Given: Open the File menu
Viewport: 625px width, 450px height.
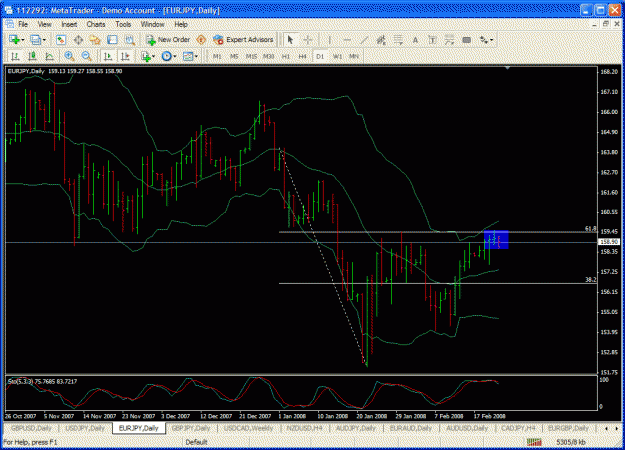Looking at the screenshot, I should (23, 24).
